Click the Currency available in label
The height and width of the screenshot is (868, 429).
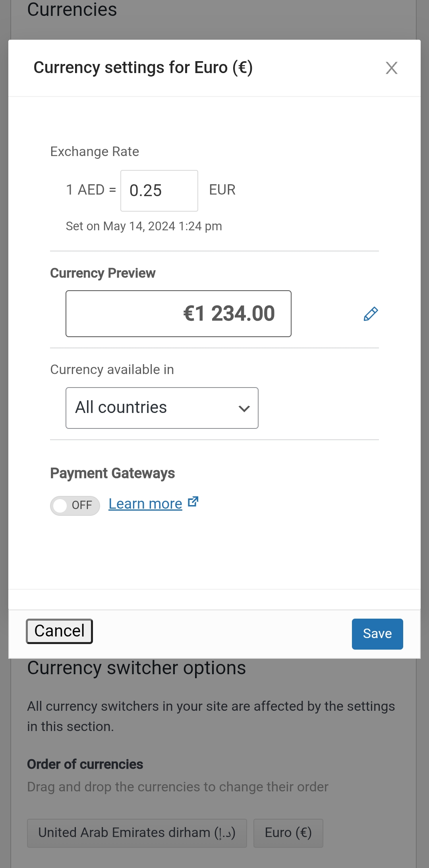click(112, 370)
